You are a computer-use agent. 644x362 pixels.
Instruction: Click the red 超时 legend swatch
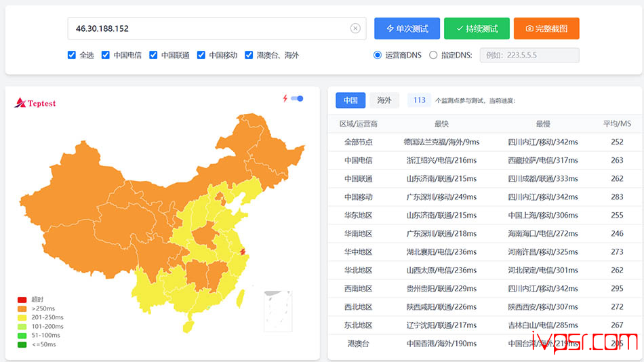(22, 300)
